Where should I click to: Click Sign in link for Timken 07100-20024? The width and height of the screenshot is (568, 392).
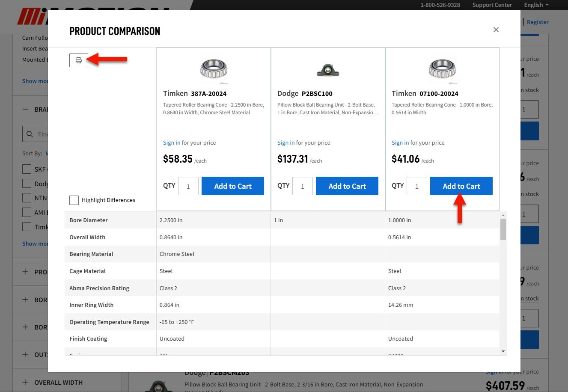pos(400,143)
